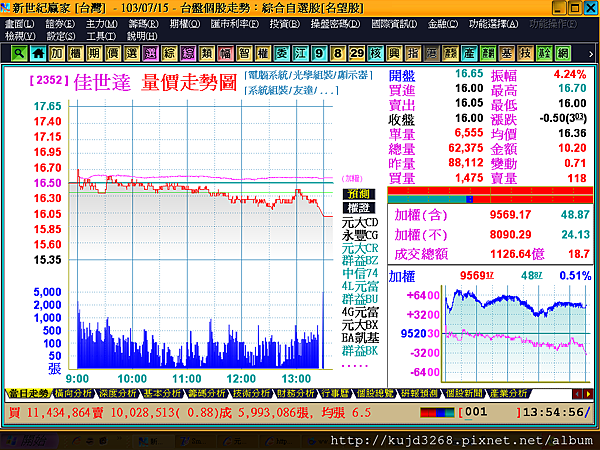Click the red 幅 toolbar icon
The image size is (600, 450).
tap(225, 53)
